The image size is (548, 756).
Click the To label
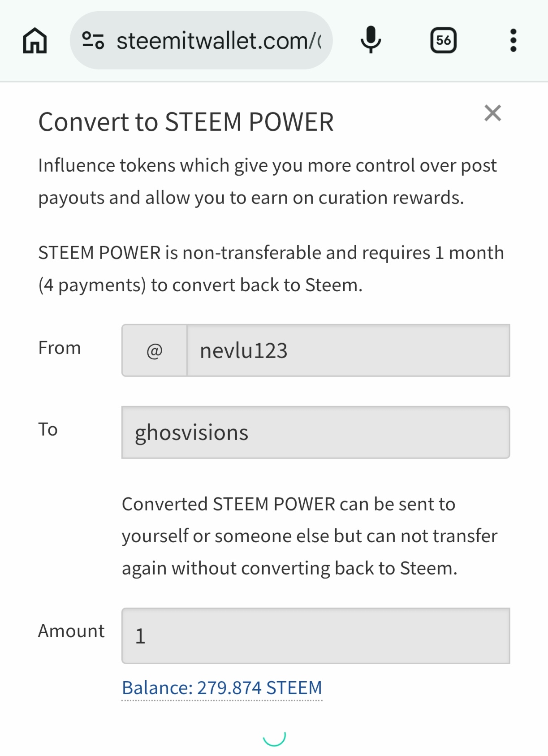click(x=48, y=429)
